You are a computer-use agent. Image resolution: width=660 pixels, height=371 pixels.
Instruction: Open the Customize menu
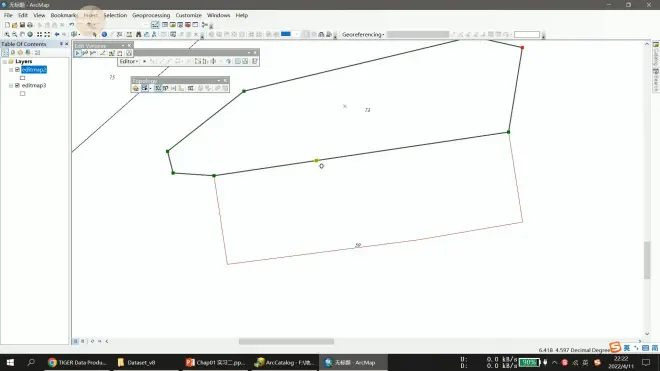189,15
